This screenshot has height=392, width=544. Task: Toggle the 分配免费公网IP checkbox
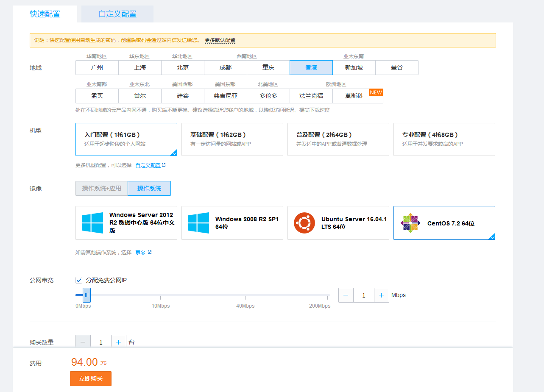point(79,280)
